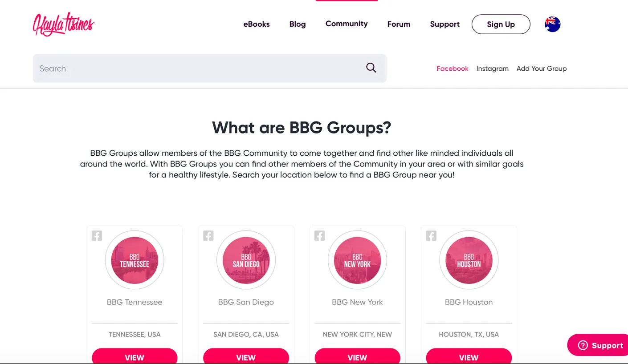Go to the Blog page

click(x=298, y=24)
